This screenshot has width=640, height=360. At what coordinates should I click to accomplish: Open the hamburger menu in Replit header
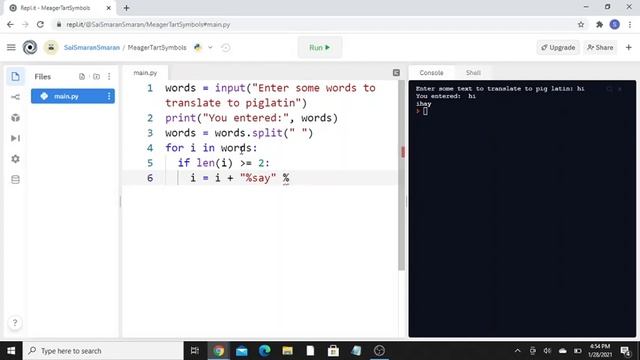pyautogui.click(x=11, y=47)
